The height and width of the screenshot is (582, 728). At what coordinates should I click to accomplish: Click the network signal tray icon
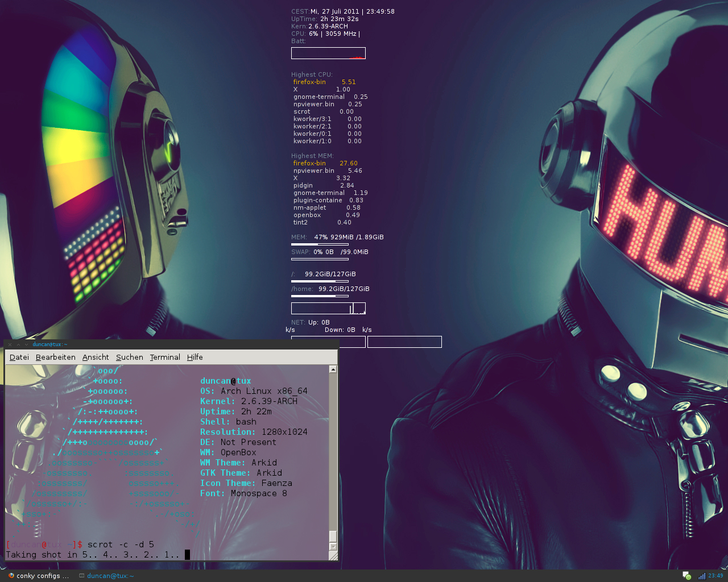click(x=702, y=576)
